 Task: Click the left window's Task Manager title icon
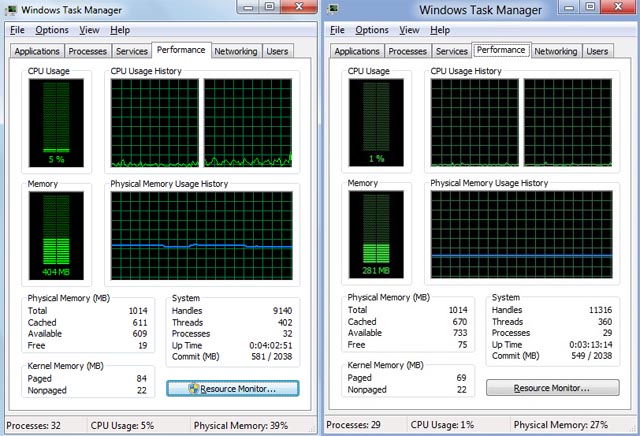coord(12,10)
